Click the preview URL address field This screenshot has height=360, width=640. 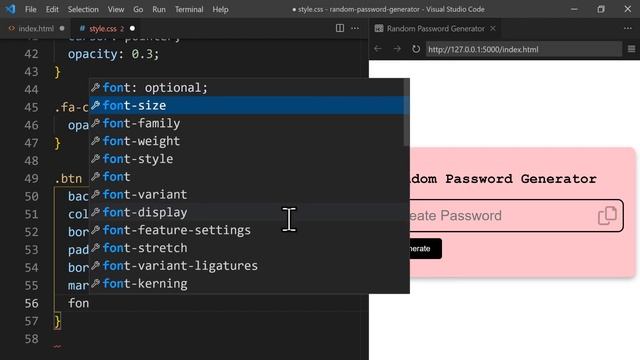(524, 49)
